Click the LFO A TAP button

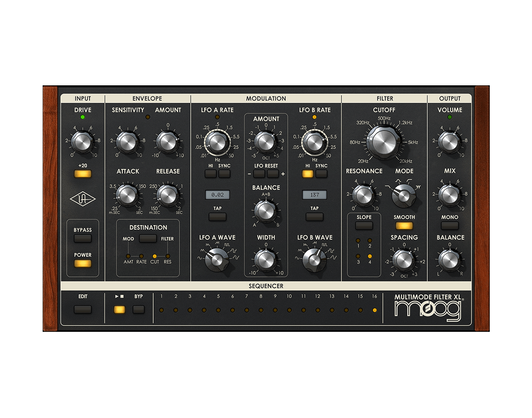[x=217, y=217]
